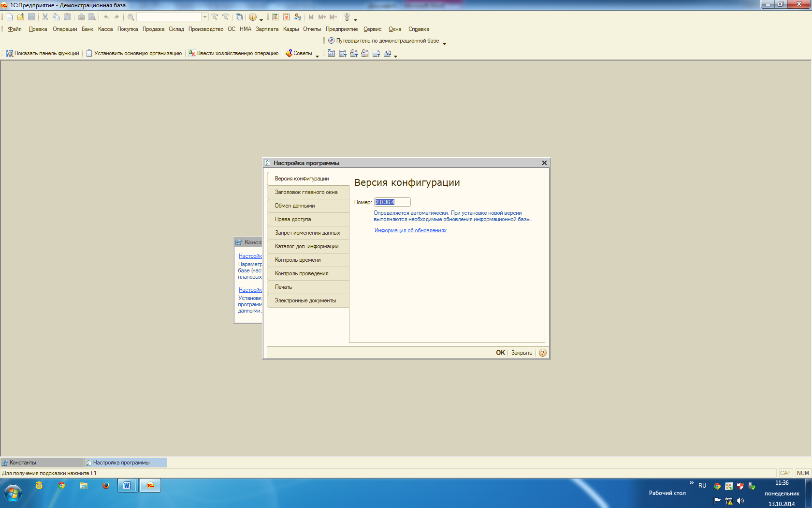Open the Файл menu

[x=14, y=29]
